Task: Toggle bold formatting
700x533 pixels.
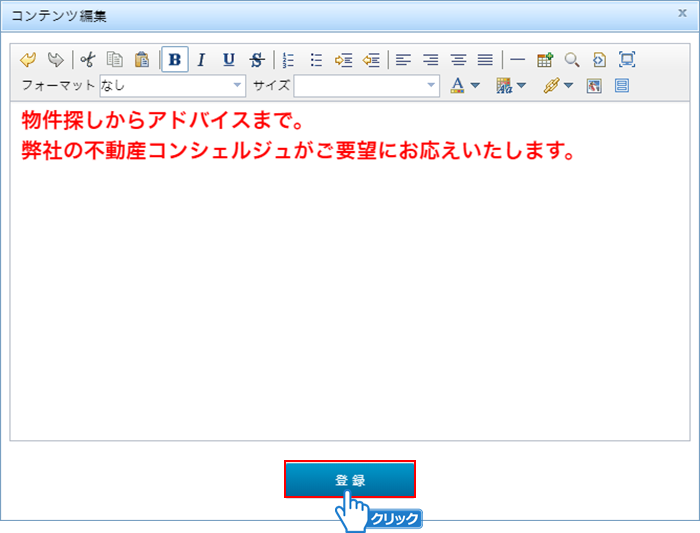Action: [175, 60]
